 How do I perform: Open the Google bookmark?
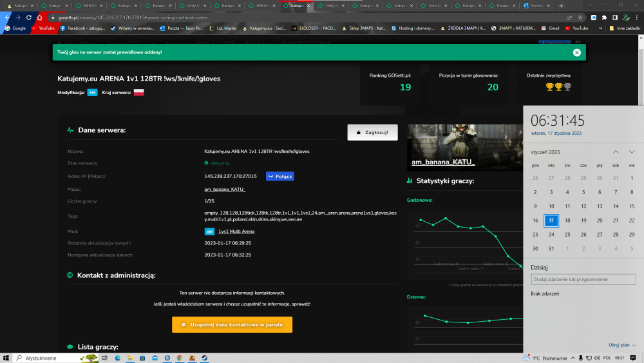tap(15, 28)
